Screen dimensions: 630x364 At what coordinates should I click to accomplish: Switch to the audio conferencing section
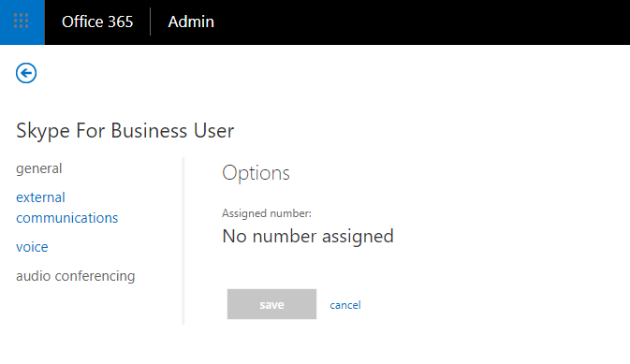click(76, 276)
